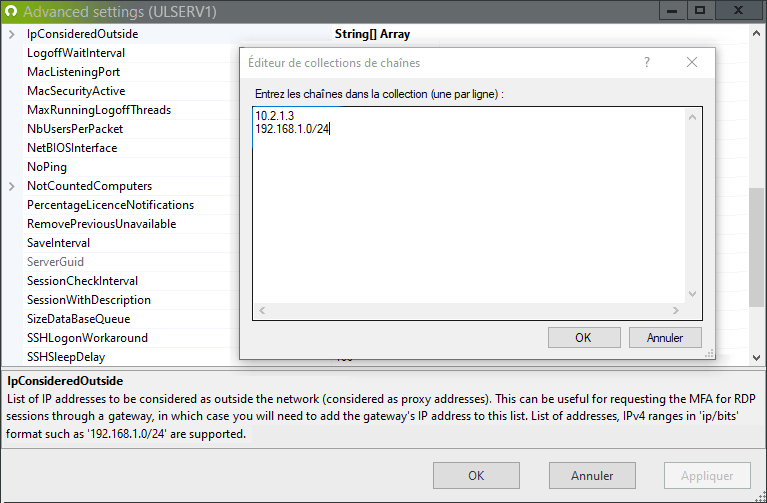767x503 pixels.
Task: Select the SessionCheckInterval setting
Action: coord(82,281)
